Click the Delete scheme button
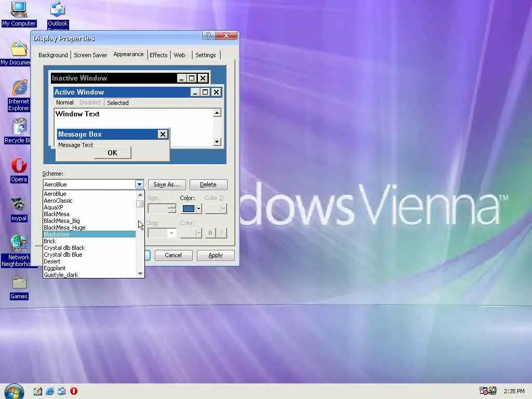The height and width of the screenshot is (399, 532). tap(208, 184)
